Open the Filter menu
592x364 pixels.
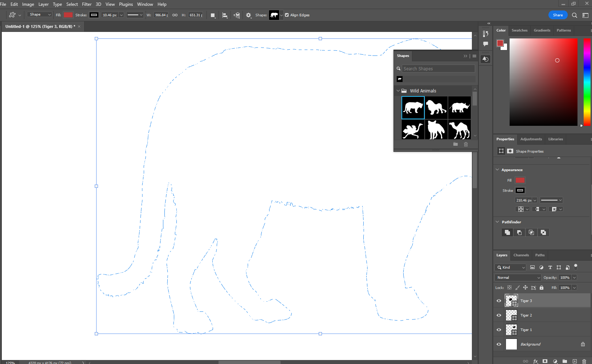coord(86,4)
